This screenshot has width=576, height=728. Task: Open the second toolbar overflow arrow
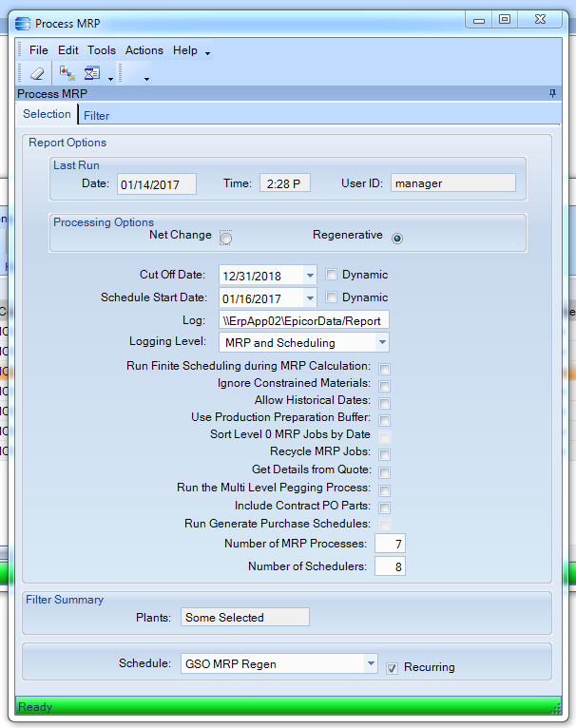pos(146,79)
